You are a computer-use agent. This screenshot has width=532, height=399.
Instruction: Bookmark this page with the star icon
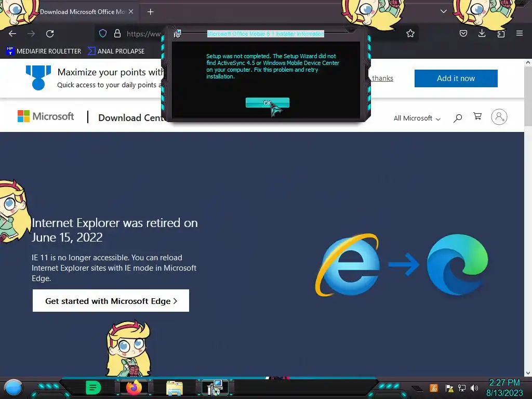[x=410, y=33]
